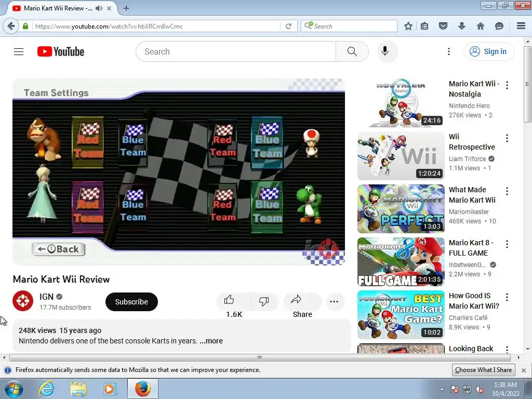Click the 1:38 AM clock in the tray
The image size is (532, 399).
point(506,385)
